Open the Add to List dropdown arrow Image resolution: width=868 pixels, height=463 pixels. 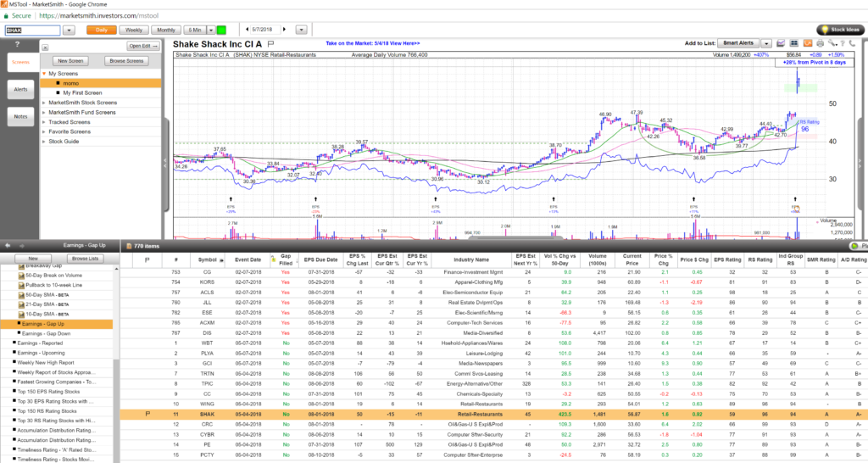click(x=766, y=43)
